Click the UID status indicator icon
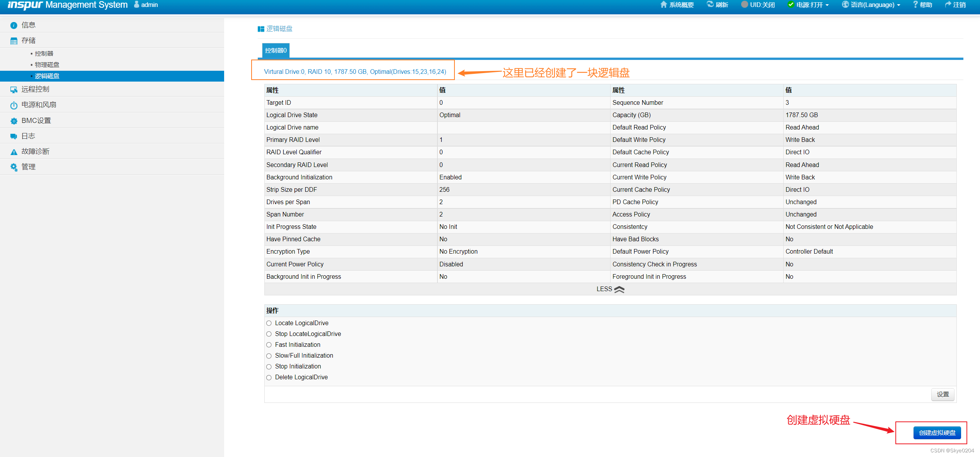Screen dimensions: 980x457 tap(744, 5)
